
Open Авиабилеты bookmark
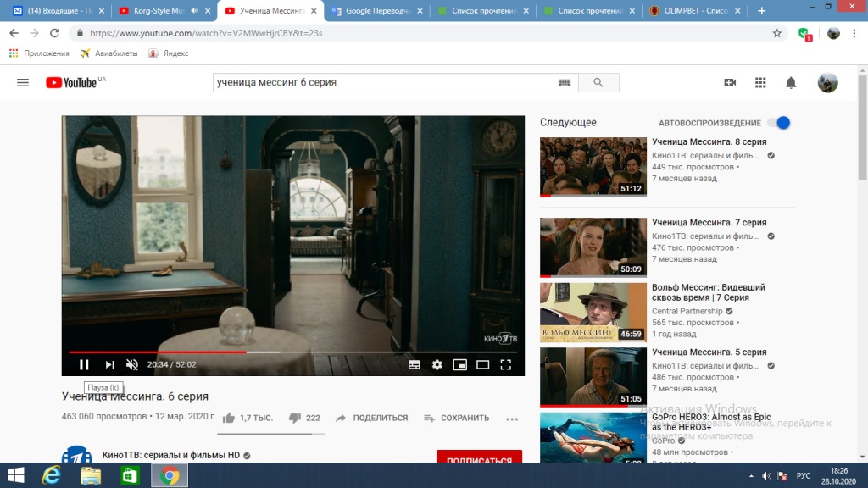[109, 53]
